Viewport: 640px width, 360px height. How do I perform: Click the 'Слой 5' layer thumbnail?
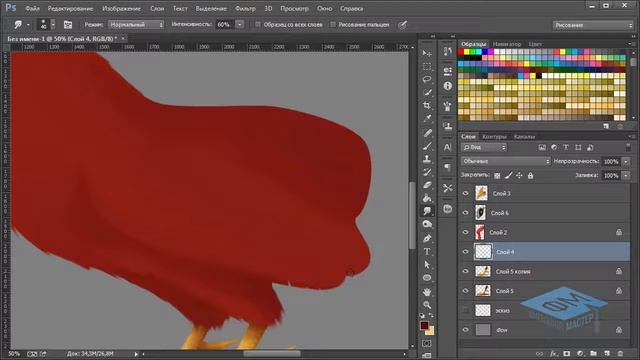pos(482,291)
